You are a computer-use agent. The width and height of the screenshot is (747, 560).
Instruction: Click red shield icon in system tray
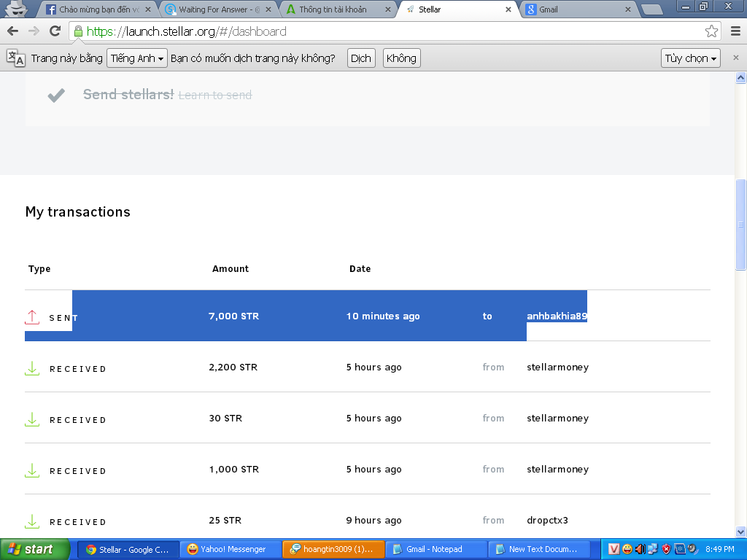tap(666, 550)
